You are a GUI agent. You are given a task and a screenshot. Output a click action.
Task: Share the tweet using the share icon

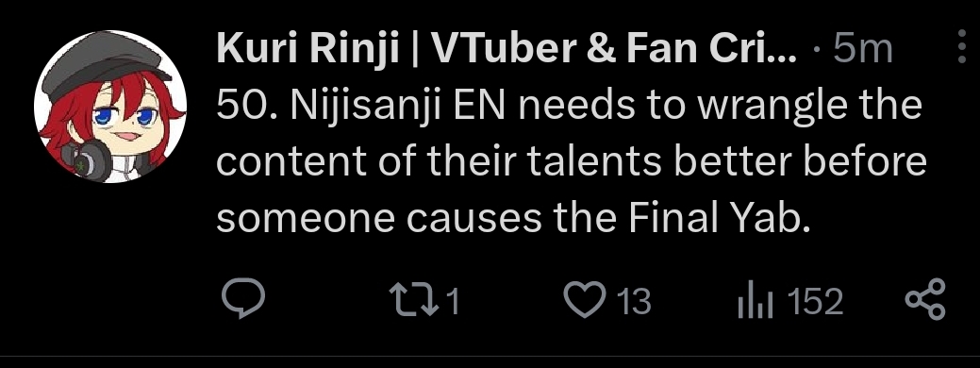(925, 300)
